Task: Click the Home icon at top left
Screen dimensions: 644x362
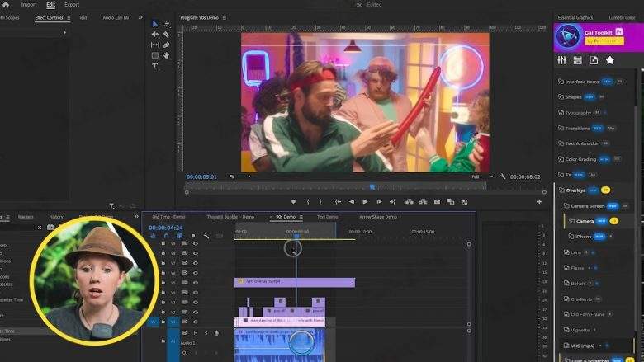Action: (6, 5)
